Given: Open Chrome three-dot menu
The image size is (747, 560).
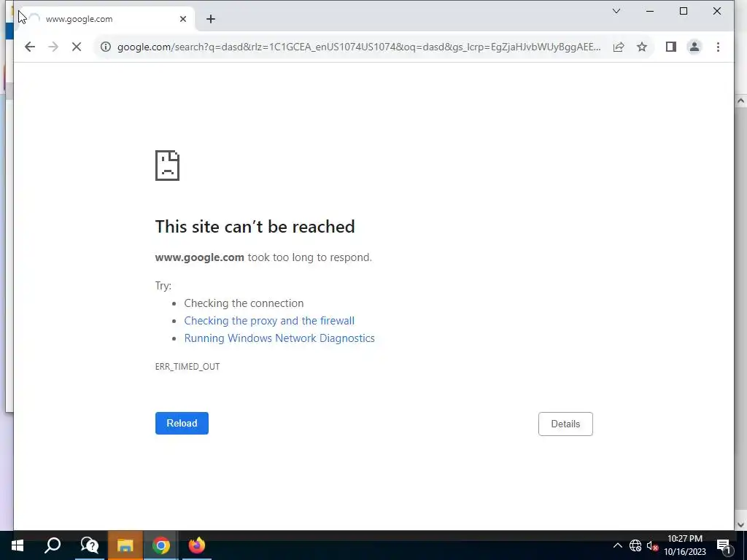Looking at the screenshot, I should click(718, 47).
